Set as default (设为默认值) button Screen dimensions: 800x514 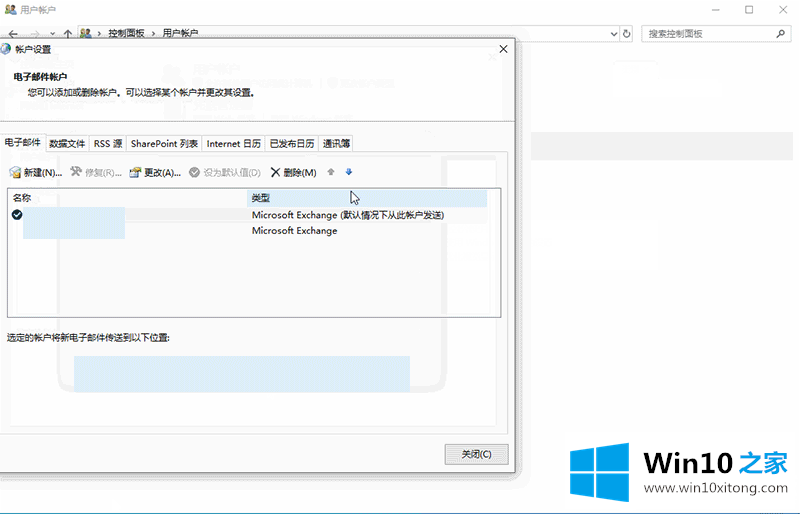225,173
